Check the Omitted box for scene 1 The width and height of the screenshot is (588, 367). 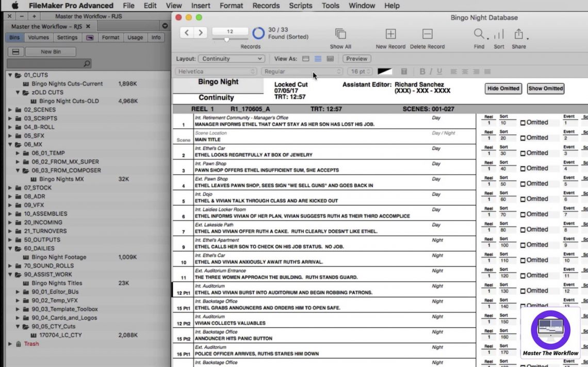pyautogui.click(x=522, y=122)
